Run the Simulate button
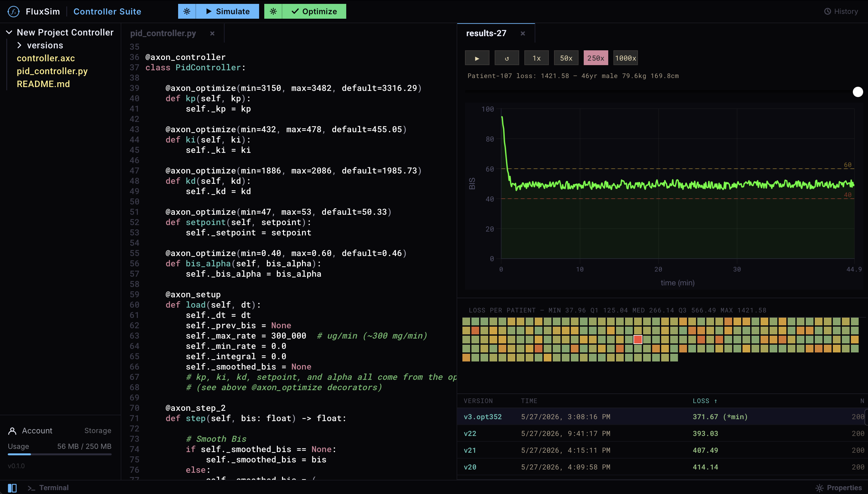The image size is (868, 494). (227, 11)
